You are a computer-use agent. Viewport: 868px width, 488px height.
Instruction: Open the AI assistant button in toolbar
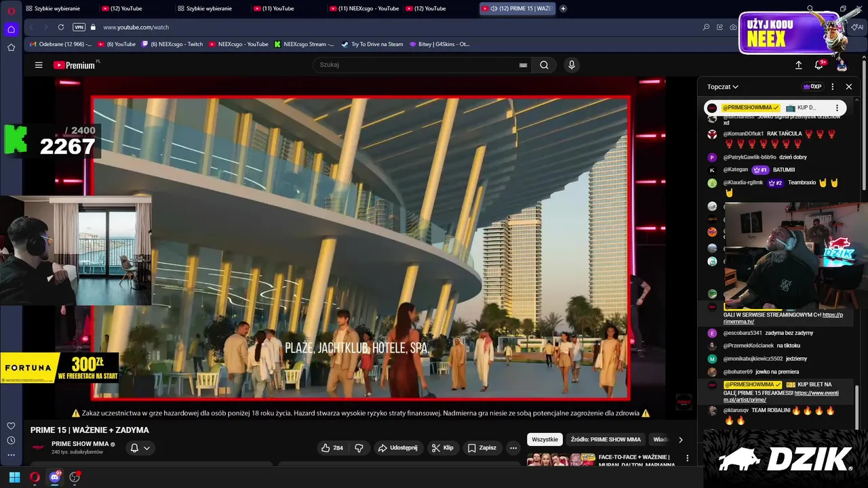[859, 27]
